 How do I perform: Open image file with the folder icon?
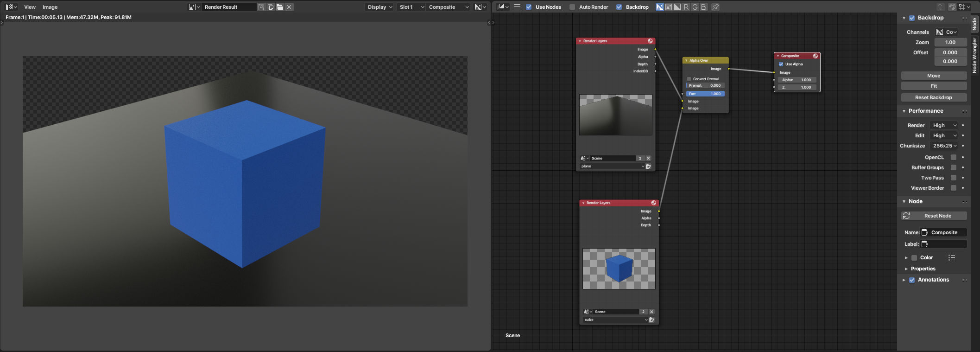click(x=280, y=7)
